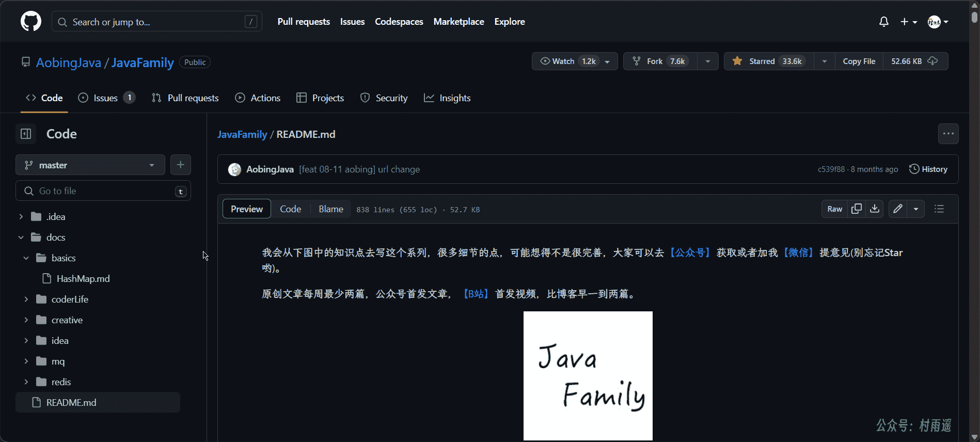Toggle the Starred button
The width and height of the screenshot is (980, 442).
(769, 61)
